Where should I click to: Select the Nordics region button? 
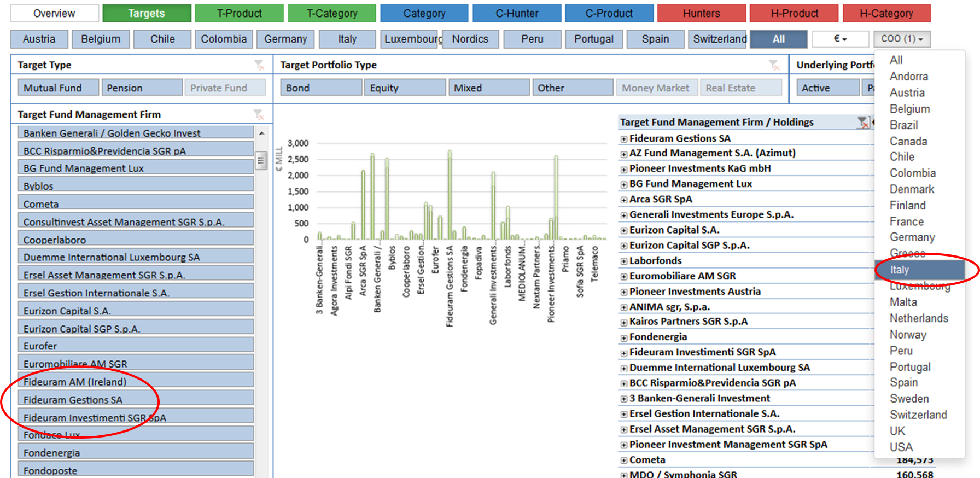point(470,39)
